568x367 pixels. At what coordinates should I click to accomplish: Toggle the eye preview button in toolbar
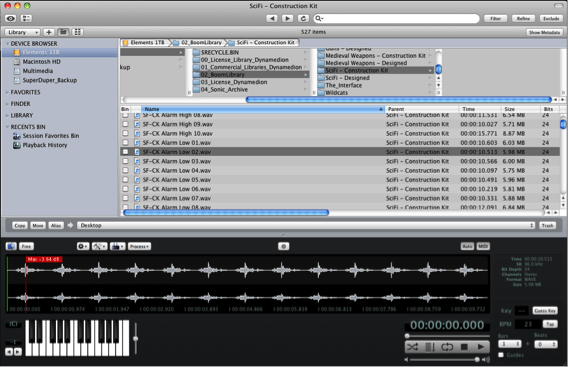tap(11, 18)
